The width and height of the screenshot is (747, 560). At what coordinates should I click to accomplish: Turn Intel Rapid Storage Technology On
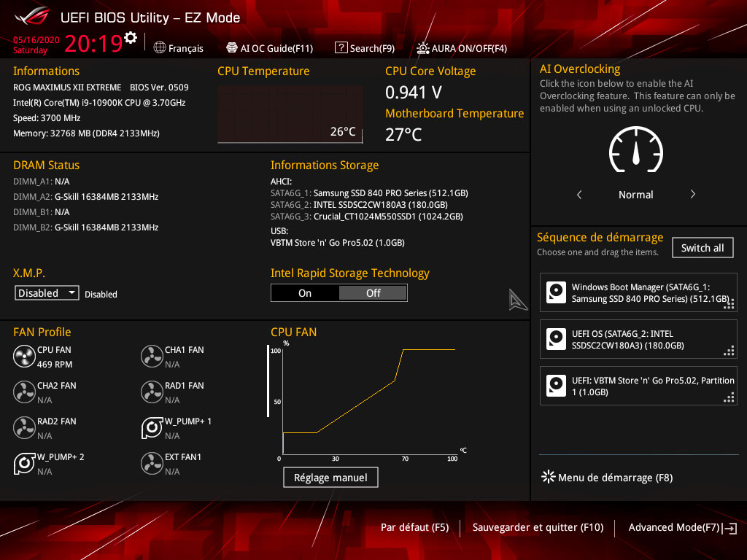click(305, 293)
